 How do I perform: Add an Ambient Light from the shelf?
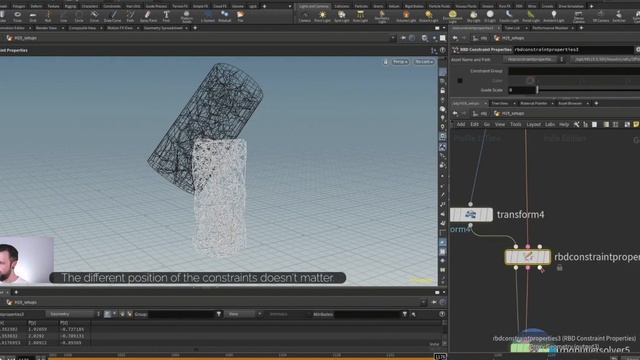(553, 16)
